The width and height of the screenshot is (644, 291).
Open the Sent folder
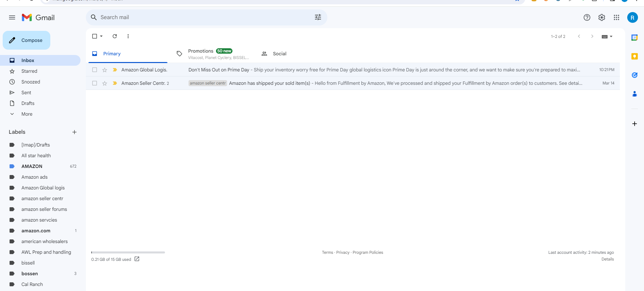(x=40, y=93)
